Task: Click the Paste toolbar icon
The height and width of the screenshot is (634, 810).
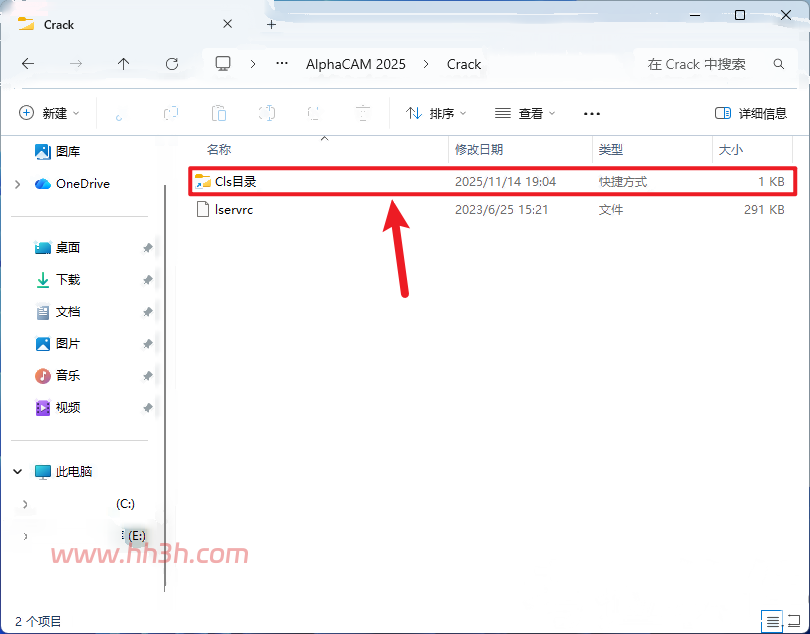Action: (x=219, y=113)
